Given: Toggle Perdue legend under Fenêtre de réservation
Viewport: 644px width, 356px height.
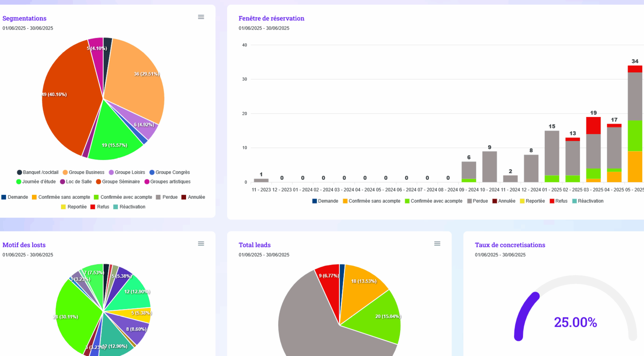Looking at the screenshot, I should [x=477, y=201].
